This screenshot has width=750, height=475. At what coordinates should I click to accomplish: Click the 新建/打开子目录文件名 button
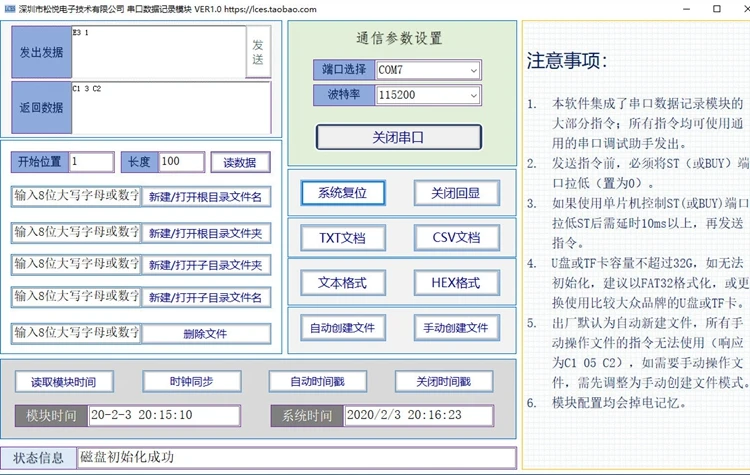[x=206, y=297]
